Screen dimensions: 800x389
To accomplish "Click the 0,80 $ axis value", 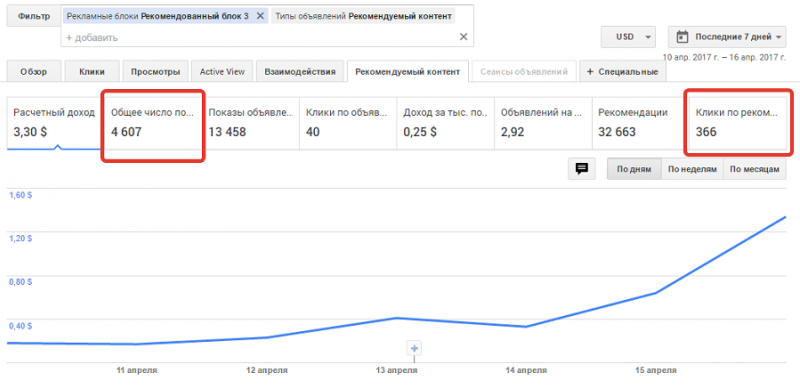I will (x=20, y=282).
